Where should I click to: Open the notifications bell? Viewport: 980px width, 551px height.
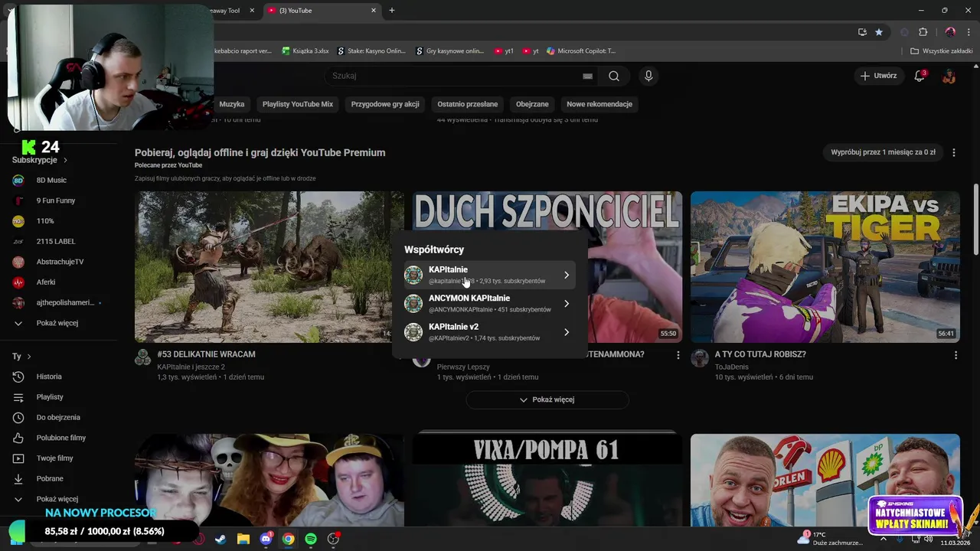coord(920,76)
